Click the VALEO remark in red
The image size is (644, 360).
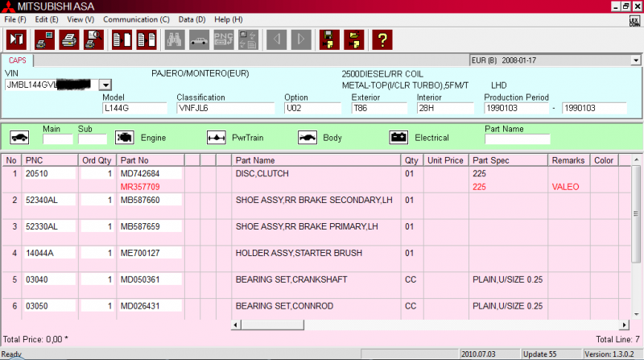pyautogui.click(x=566, y=187)
